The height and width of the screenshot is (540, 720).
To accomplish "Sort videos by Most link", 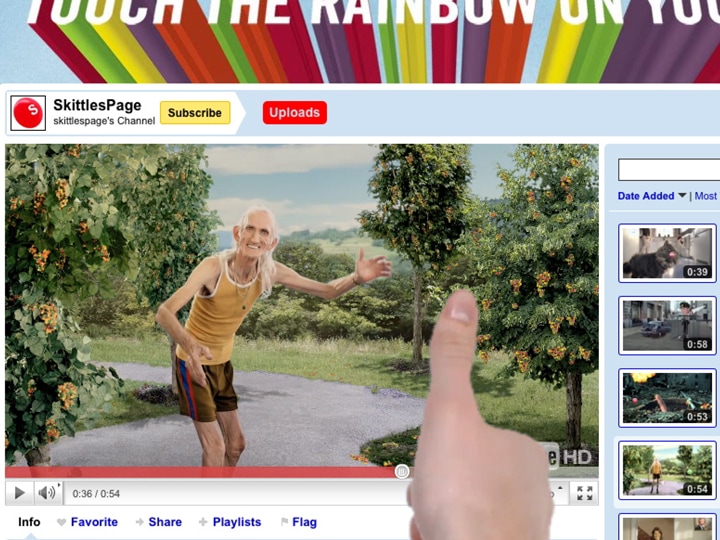I will (x=706, y=196).
